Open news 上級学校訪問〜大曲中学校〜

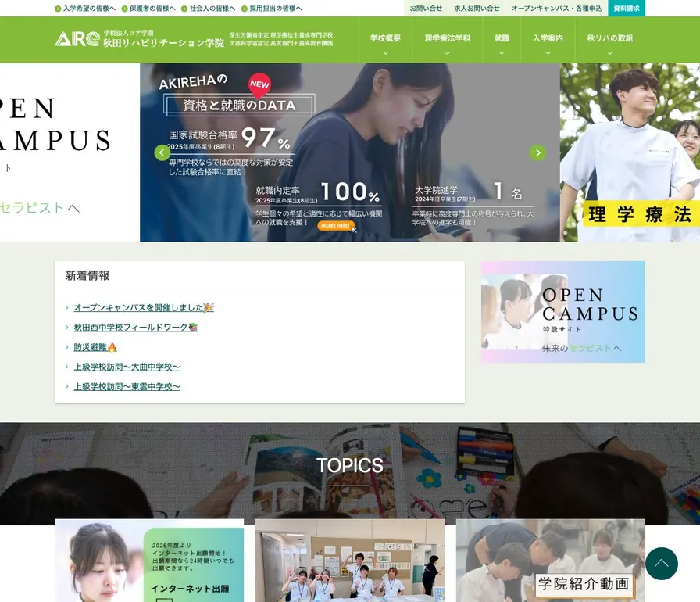(127, 367)
